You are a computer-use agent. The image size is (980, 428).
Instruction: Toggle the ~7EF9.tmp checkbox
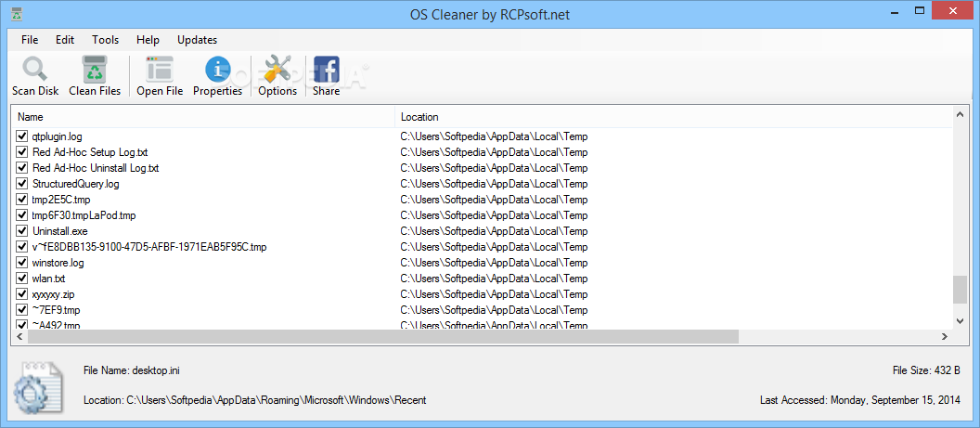click(x=22, y=310)
